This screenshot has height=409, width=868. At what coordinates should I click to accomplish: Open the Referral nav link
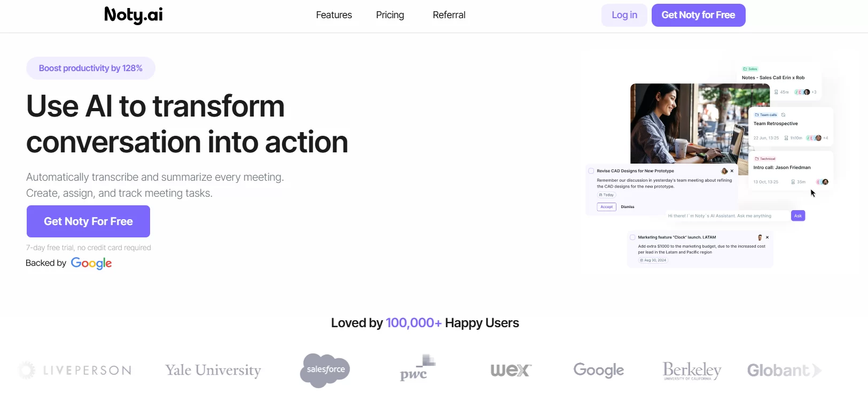tap(449, 15)
